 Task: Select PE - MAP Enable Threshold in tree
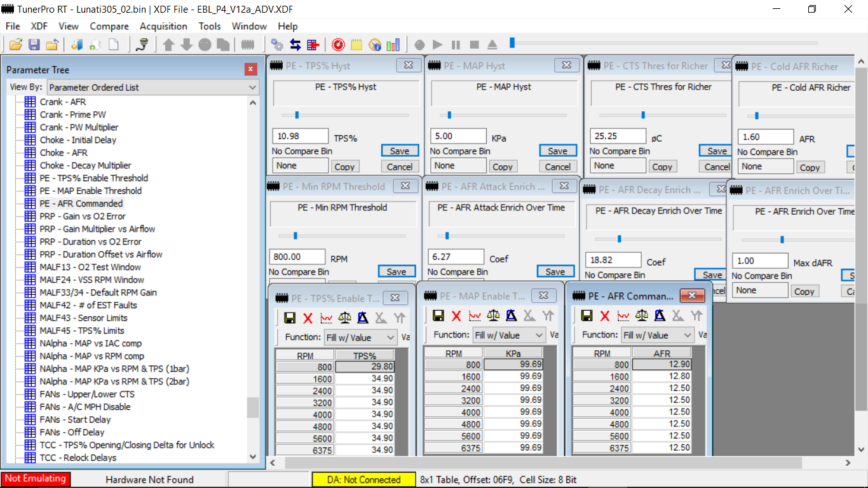tap(90, 191)
